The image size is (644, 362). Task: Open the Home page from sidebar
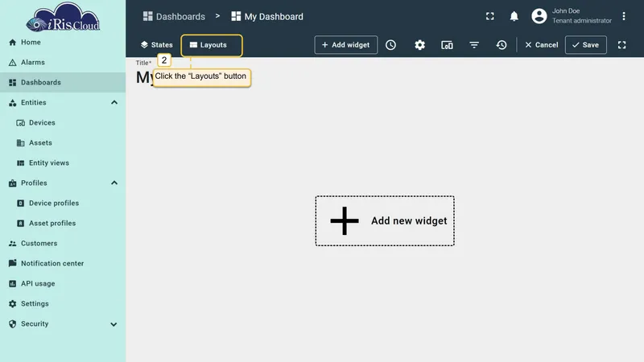coord(63,43)
